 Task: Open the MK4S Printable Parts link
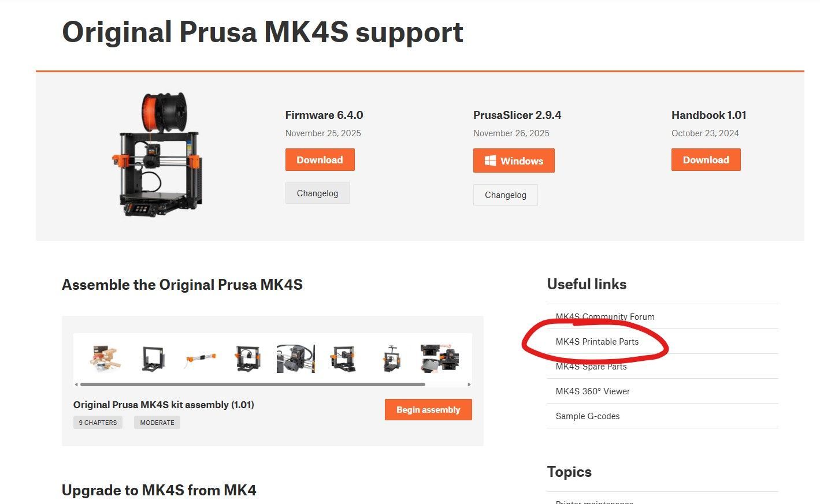pyautogui.click(x=597, y=341)
